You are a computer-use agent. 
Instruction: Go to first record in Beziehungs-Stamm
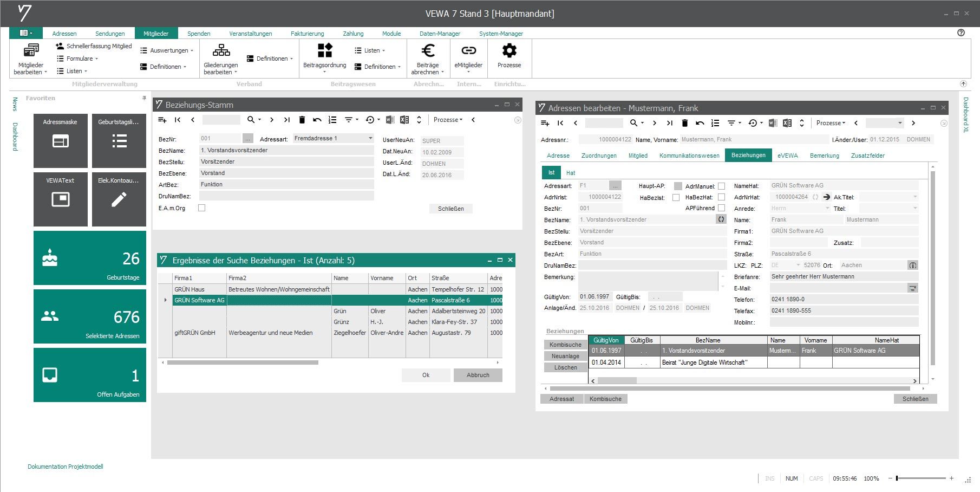[177, 120]
